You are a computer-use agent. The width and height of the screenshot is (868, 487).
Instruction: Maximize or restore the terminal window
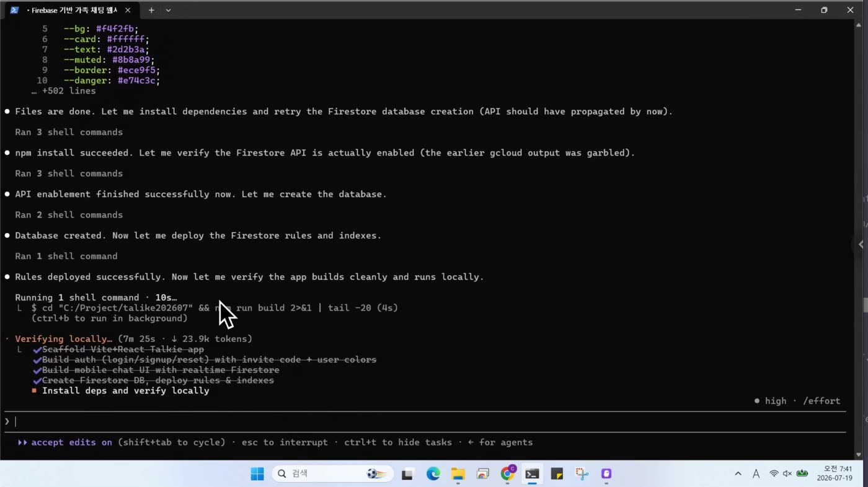[824, 10]
